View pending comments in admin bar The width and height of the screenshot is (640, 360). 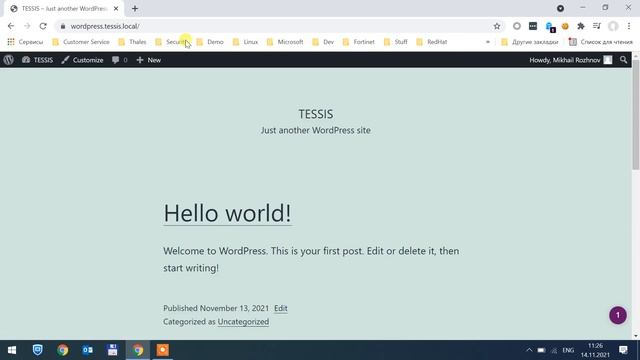(x=120, y=60)
